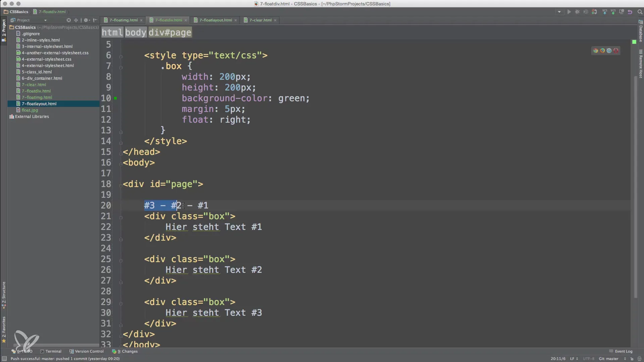The height and width of the screenshot is (362, 644).
Task: Click the editor vertical scrollbar
Action: (x=635, y=188)
